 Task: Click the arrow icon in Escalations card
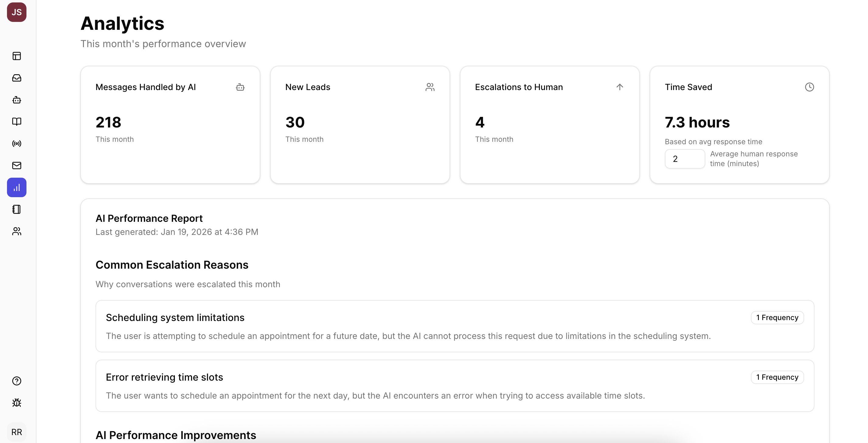(x=620, y=87)
